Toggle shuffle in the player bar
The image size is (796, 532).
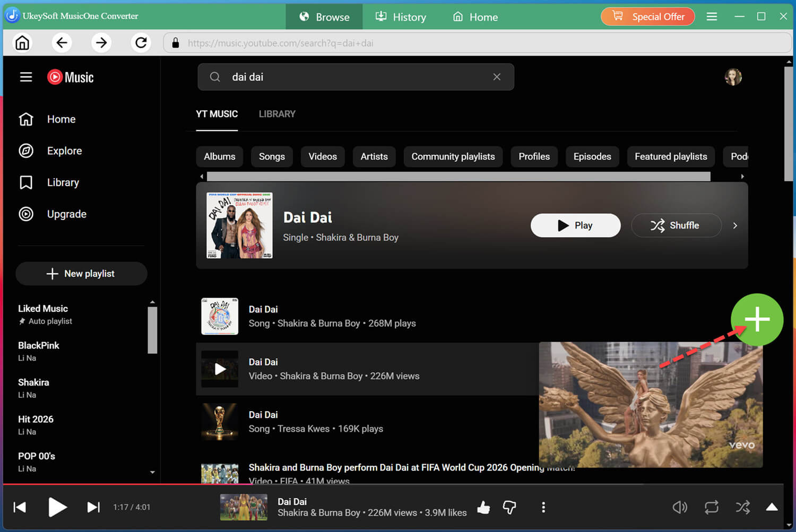point(743,508)
